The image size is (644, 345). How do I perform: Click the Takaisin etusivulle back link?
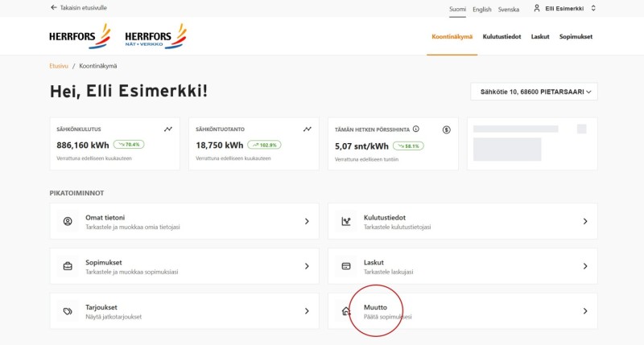(78, 8)
